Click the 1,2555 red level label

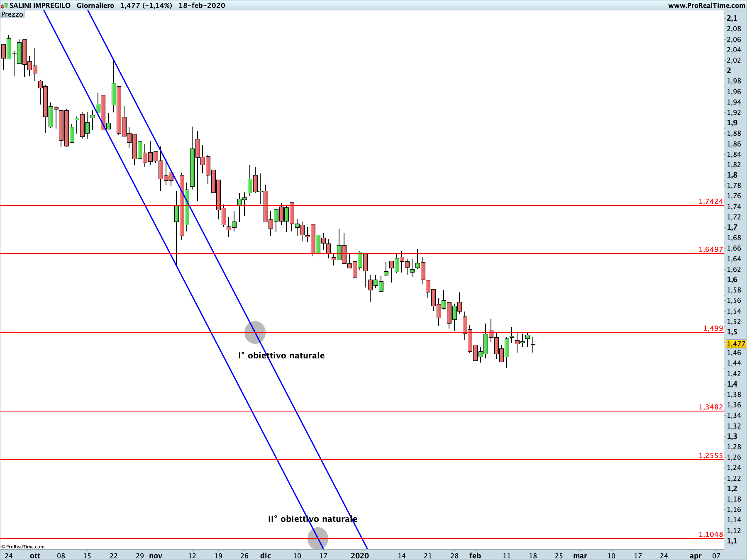[710, 455]
